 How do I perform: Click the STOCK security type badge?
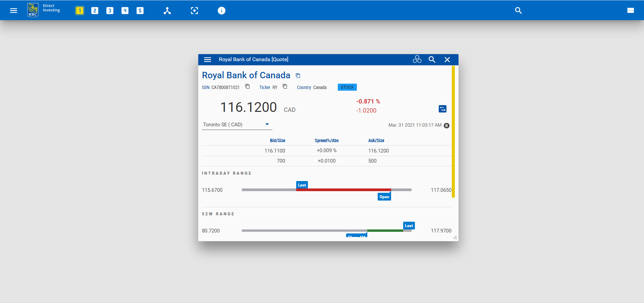click(347, 87)
